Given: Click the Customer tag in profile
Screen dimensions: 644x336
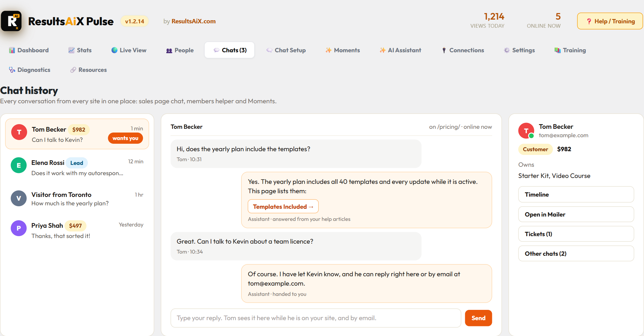Looking at the screenshot, I should pos(535,149).
